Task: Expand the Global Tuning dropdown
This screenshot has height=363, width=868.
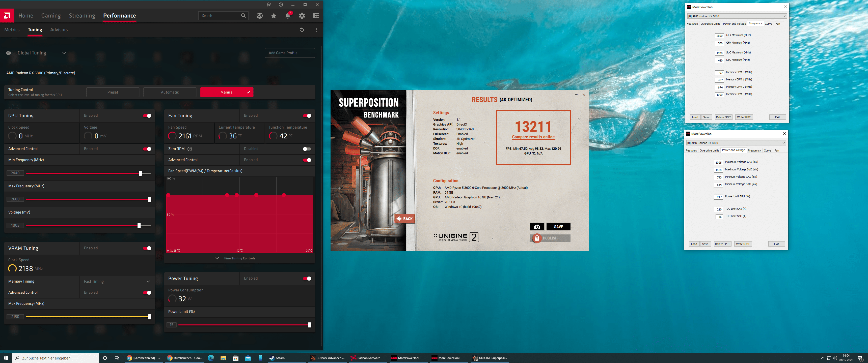Action: pos(64,53)
